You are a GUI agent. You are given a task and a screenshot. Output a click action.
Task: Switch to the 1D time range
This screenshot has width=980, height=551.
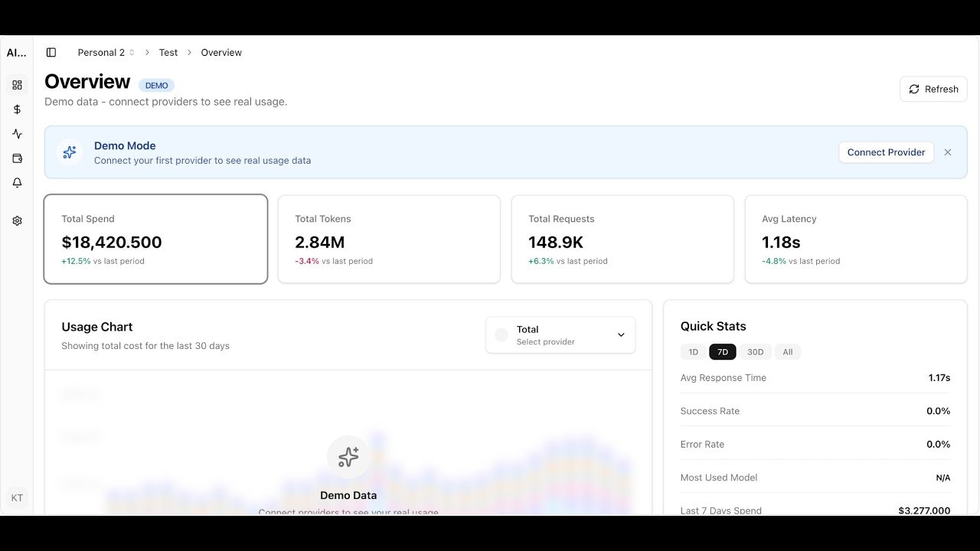click(693, 351)
